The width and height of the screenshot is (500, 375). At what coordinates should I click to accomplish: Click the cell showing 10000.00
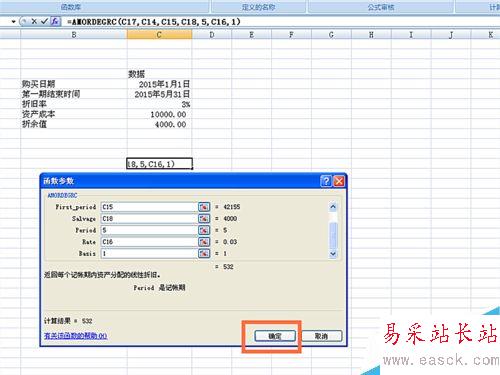[159, 114]
